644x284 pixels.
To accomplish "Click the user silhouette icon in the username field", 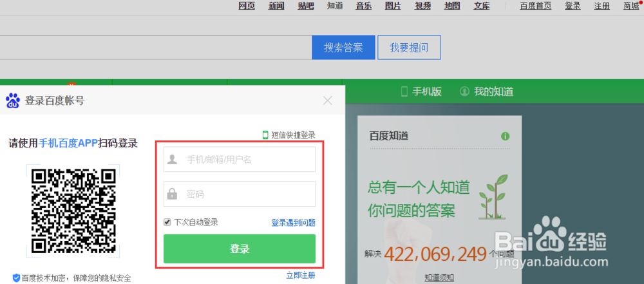I will (173, 160).
